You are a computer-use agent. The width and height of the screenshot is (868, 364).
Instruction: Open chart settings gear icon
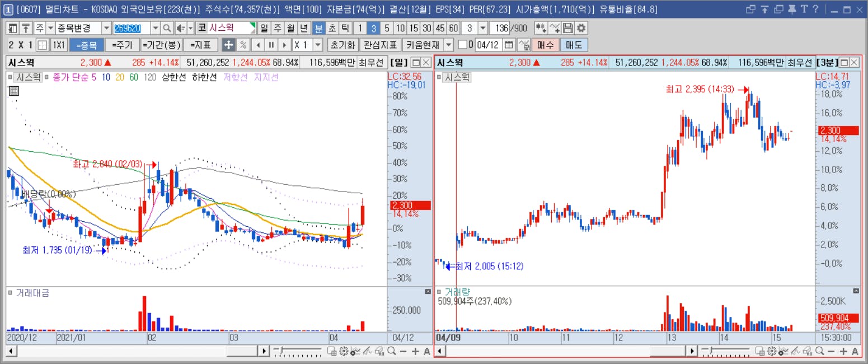582,28
